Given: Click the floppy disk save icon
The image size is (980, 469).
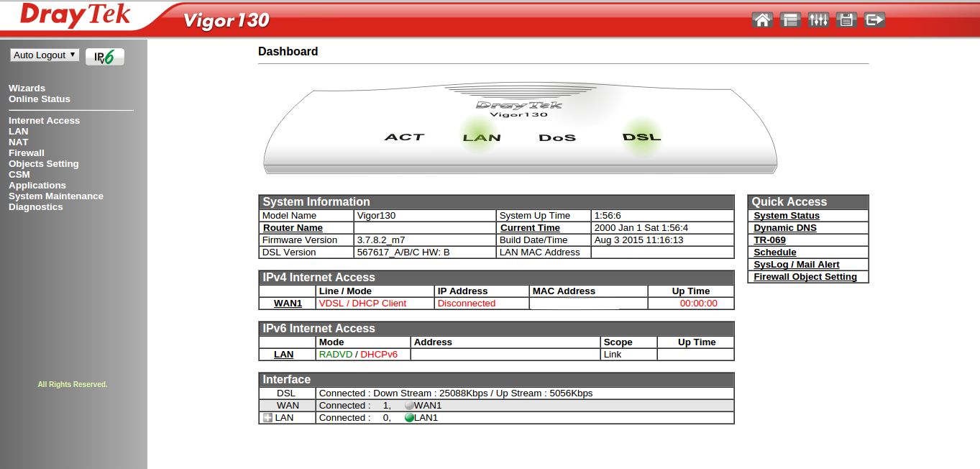Looking at the screenshot, I should click(x=846, y=19).
